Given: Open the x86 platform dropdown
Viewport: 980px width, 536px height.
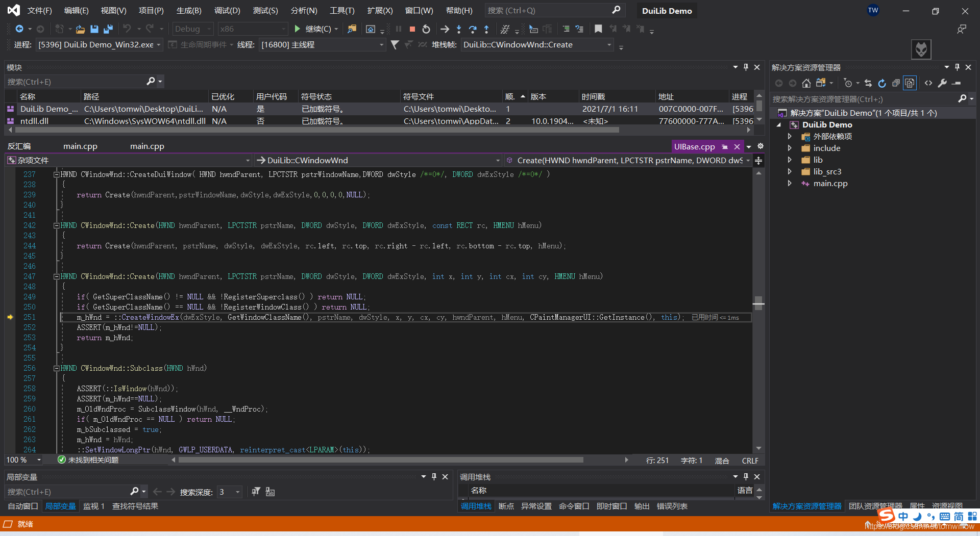Looking at the screenshot, I should (x=253, y=29).
